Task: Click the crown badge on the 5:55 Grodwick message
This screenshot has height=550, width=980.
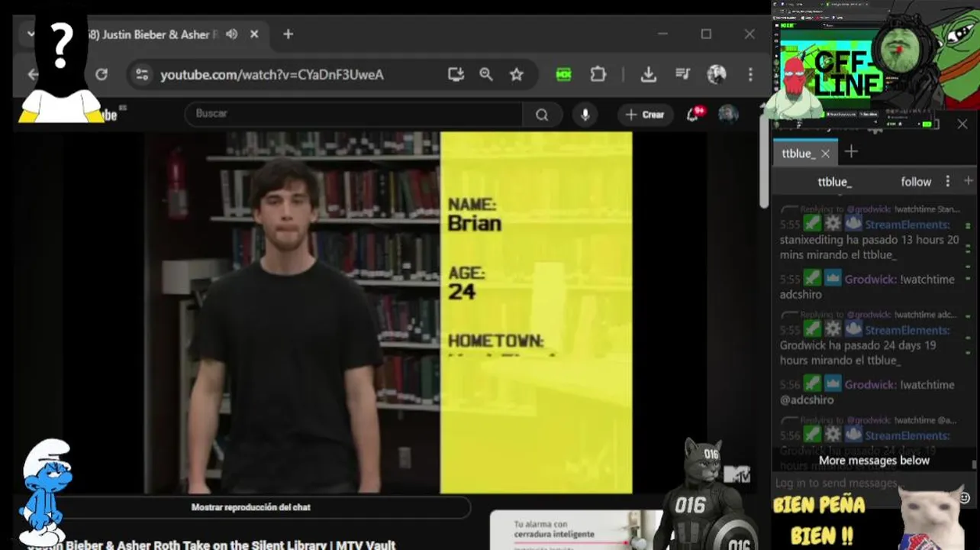Action: coord(832,279)
